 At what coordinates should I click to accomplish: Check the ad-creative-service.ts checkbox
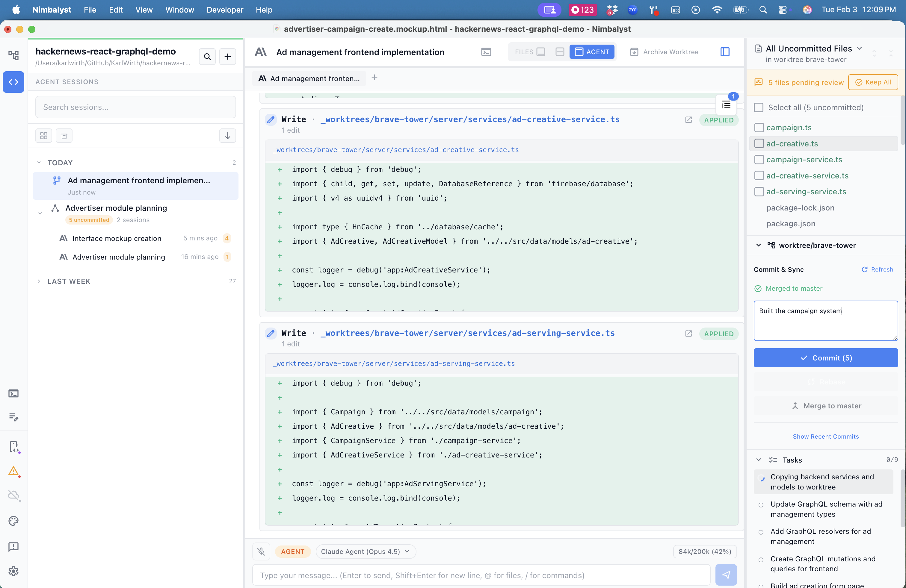[x=759, y=175]
